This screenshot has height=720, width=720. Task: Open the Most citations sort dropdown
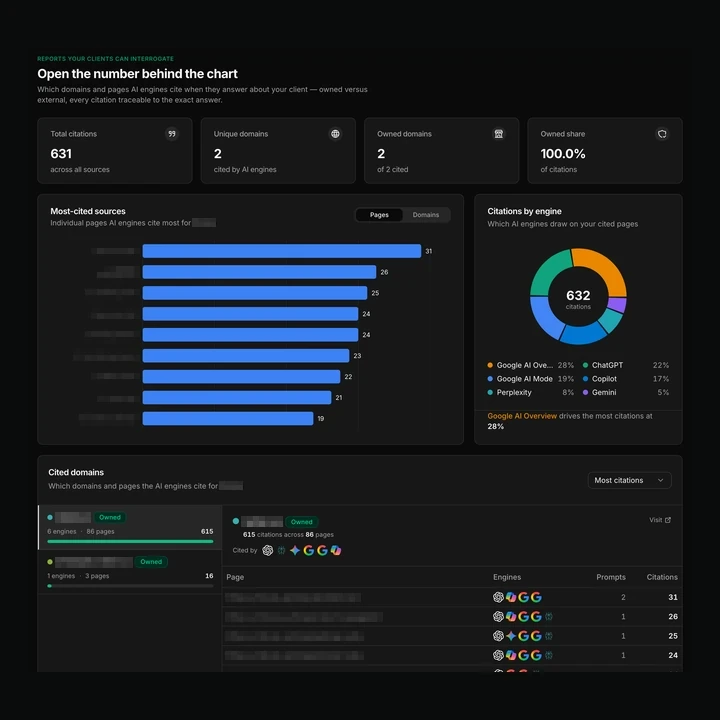pos(629,480)
